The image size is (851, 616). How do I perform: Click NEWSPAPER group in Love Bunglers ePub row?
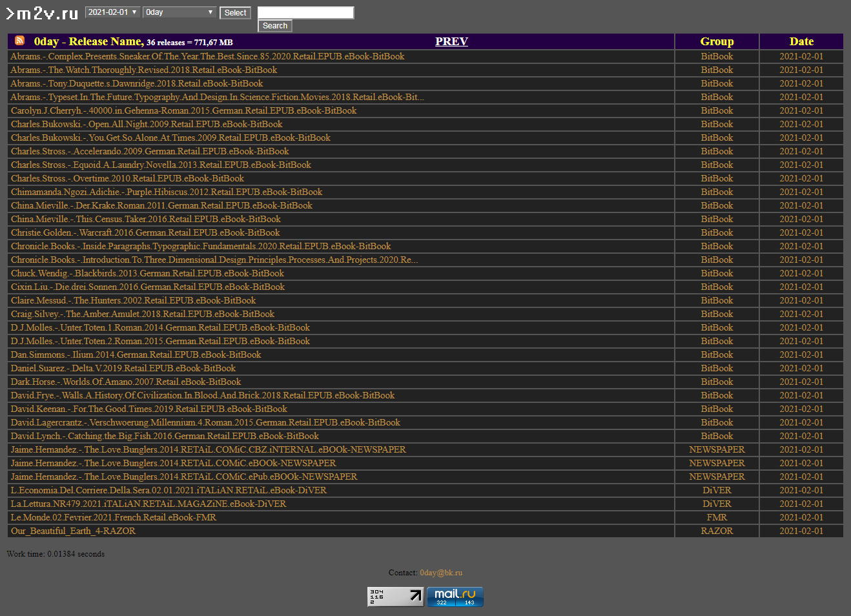point(717,477)
